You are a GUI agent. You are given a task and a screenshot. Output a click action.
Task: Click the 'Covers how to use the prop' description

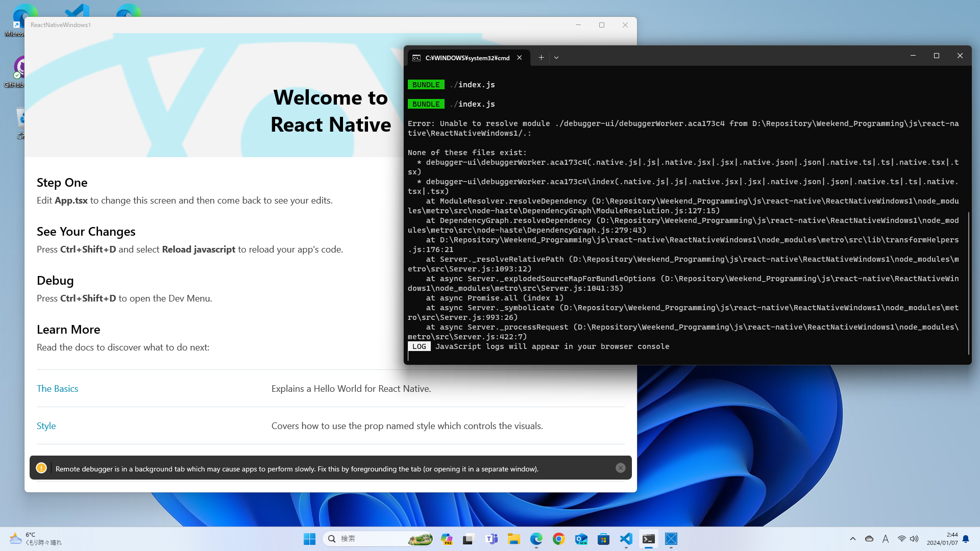[x=407, y=426]
